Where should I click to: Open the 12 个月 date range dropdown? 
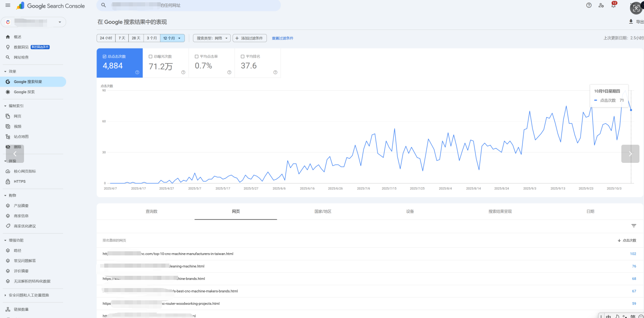coord(172,38)
